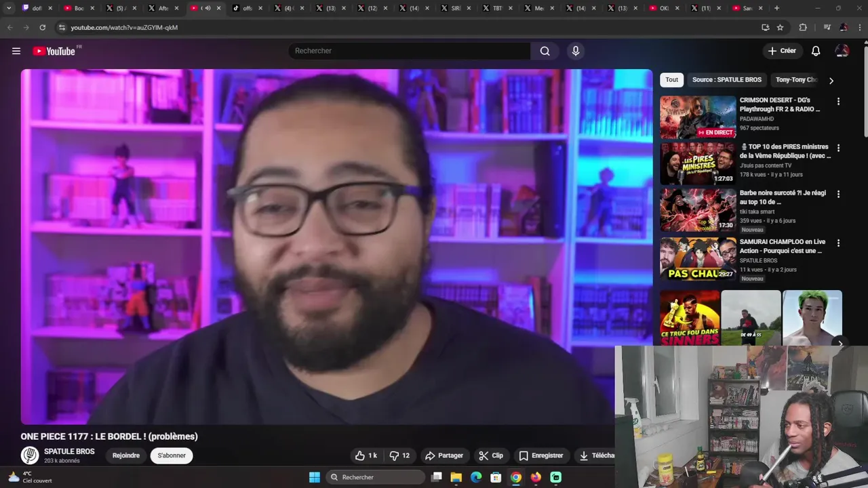
Task: Start voice search with the microphone icon
Action: [x=576, y=51]
